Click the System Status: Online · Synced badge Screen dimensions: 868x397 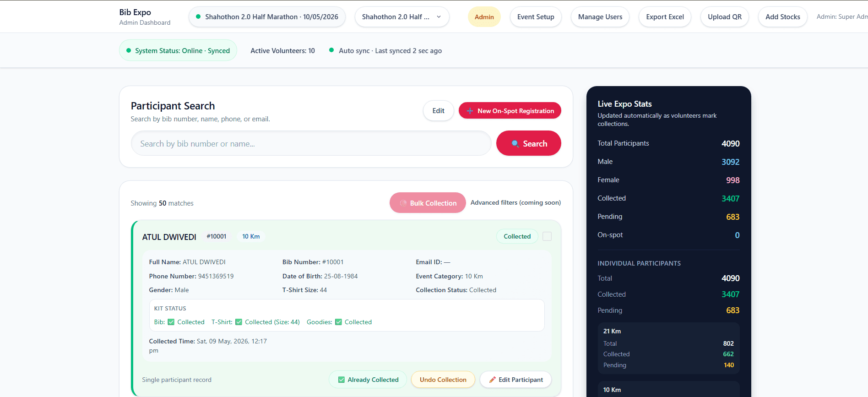(x=178, y=50)
